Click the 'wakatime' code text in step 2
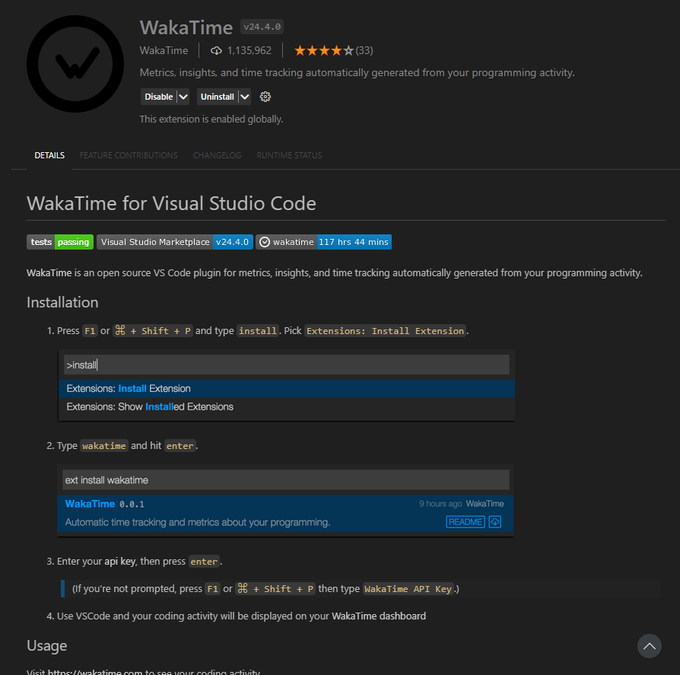Screen dimensions: 680x675 coord(104,446)
